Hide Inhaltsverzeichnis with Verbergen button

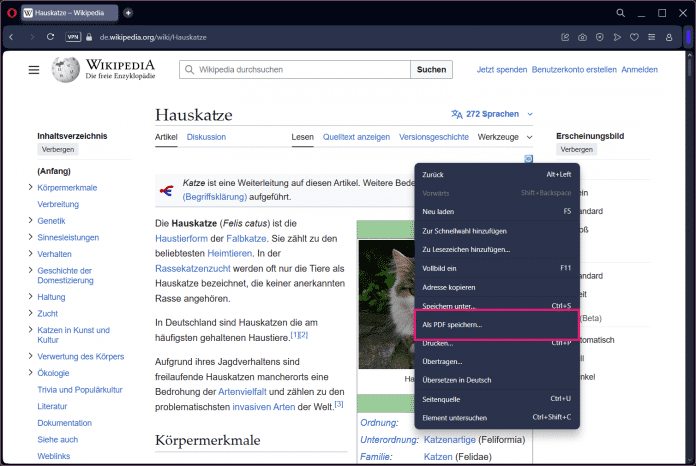coord(58,150)
